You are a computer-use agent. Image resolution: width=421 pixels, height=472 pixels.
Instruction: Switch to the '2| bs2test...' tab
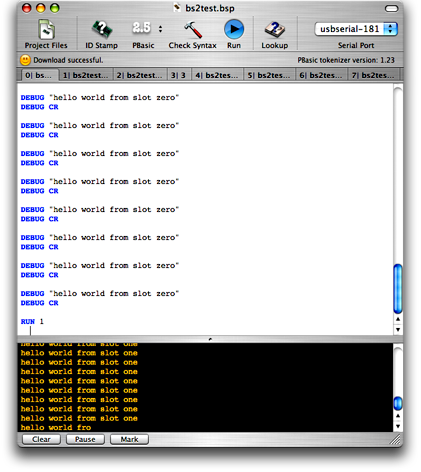pos(140,75)
